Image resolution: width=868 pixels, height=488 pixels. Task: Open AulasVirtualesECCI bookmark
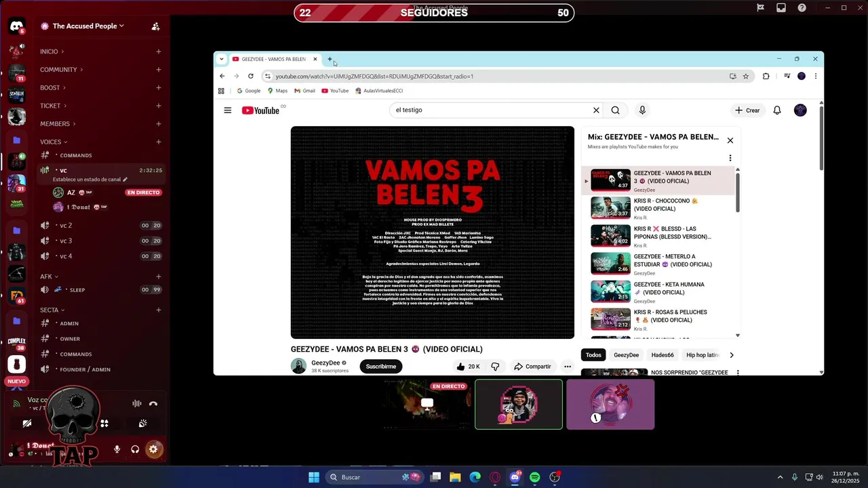click(378, 91)
